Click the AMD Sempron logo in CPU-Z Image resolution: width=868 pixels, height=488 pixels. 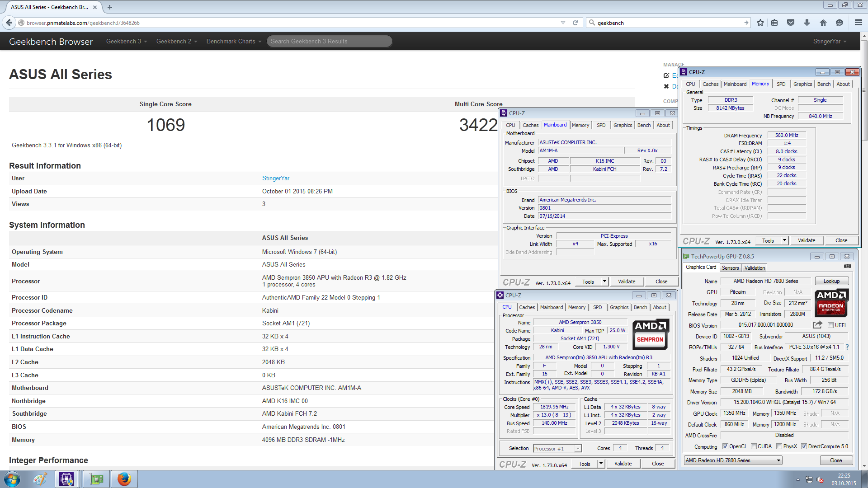click(651, 333)
